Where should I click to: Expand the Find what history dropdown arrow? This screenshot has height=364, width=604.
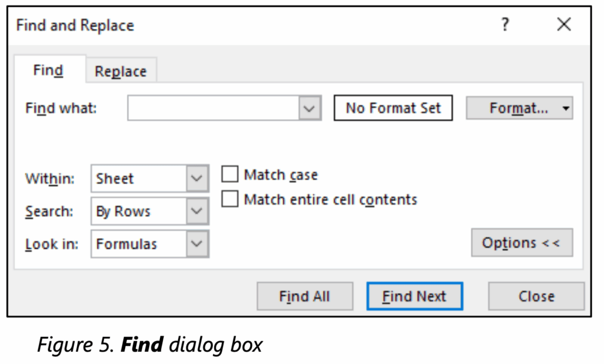(310, 109)
